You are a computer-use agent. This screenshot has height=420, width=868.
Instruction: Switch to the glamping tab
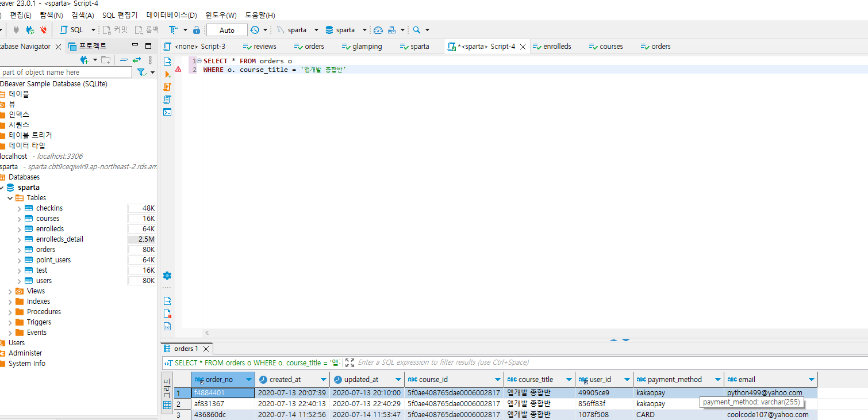pyautogui.click(x=362, y=47)
